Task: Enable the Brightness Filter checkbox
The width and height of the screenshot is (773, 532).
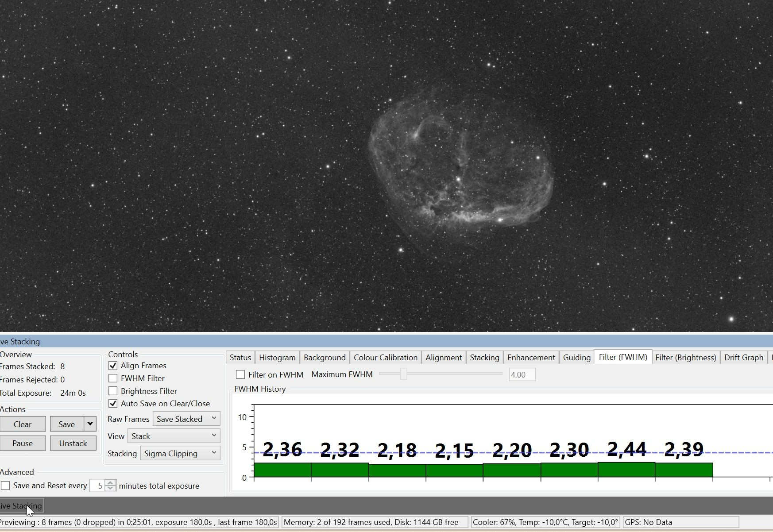Action: point(113,391)
